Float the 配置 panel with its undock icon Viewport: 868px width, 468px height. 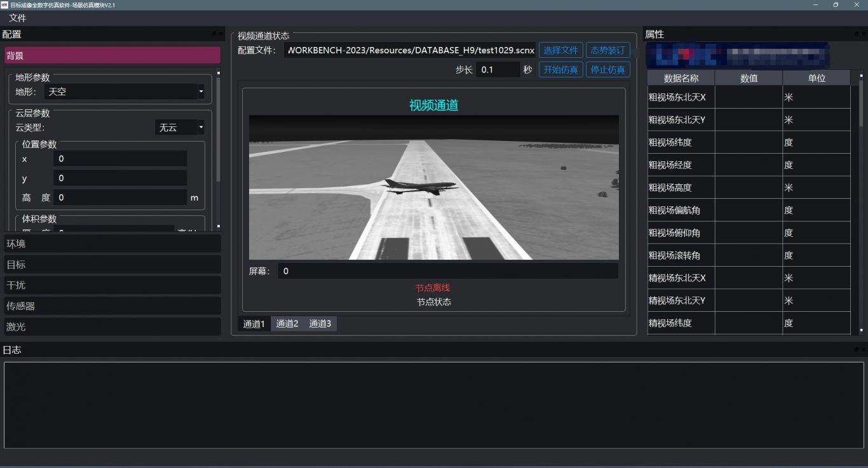pyautogui.click(x=214, y=34)
